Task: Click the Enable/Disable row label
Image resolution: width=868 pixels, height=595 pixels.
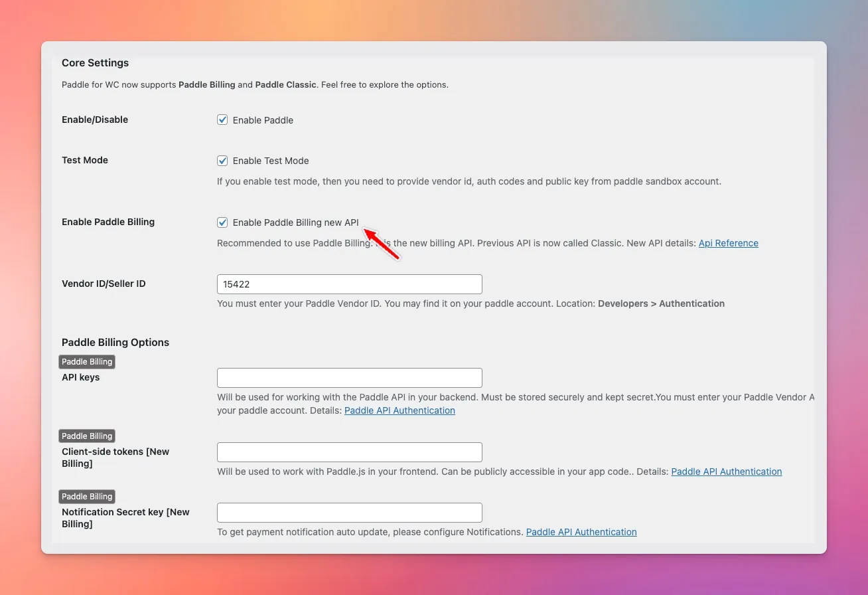Action: click(x=95, y=120)
